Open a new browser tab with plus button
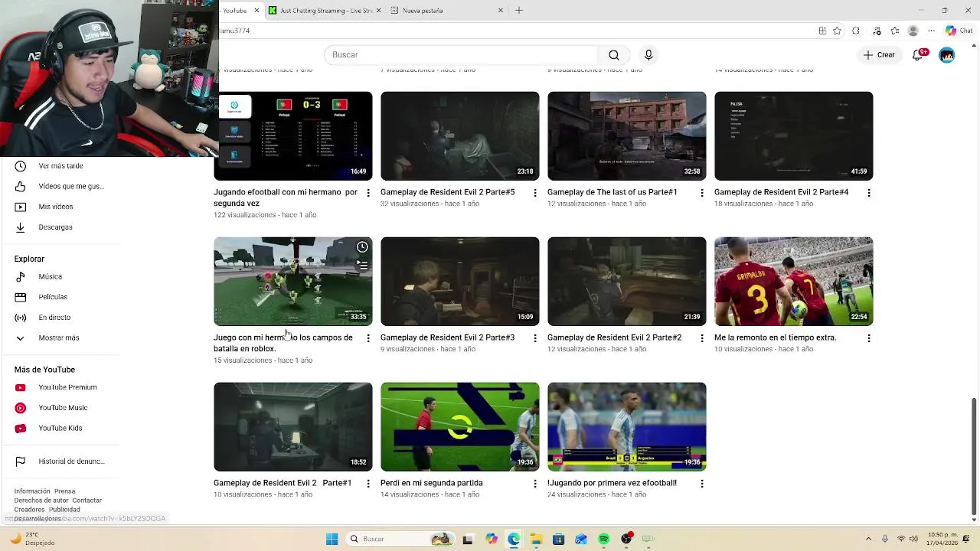The height and width of the screenshot is (551, 980). [519, 11]
